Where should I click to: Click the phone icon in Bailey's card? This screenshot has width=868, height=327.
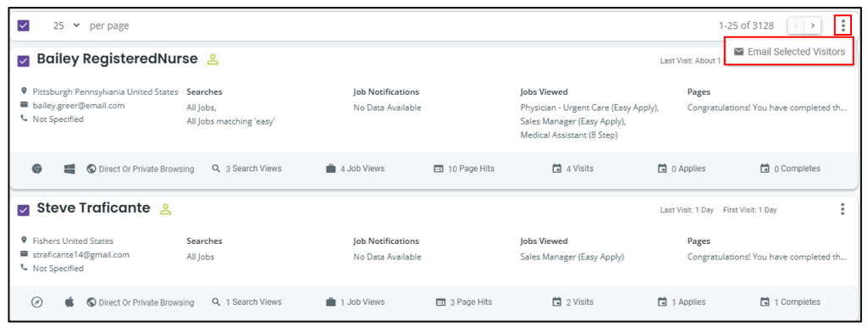(x=24, y=119)
